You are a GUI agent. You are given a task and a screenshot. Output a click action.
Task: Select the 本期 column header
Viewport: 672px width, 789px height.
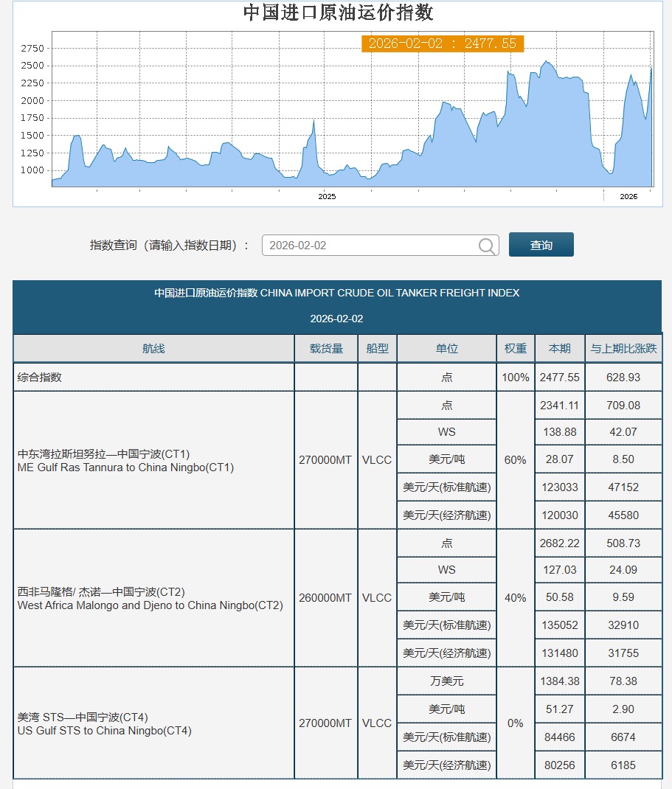(x=560, y=349)
